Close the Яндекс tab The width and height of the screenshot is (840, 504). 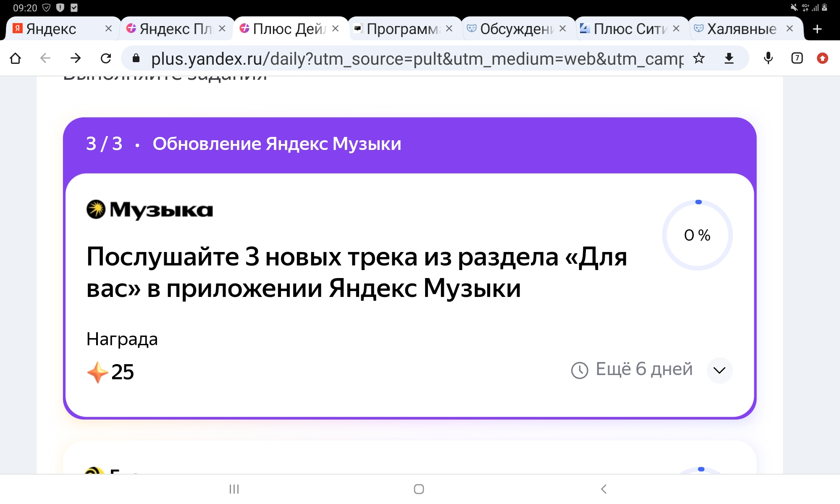[108, 29]
